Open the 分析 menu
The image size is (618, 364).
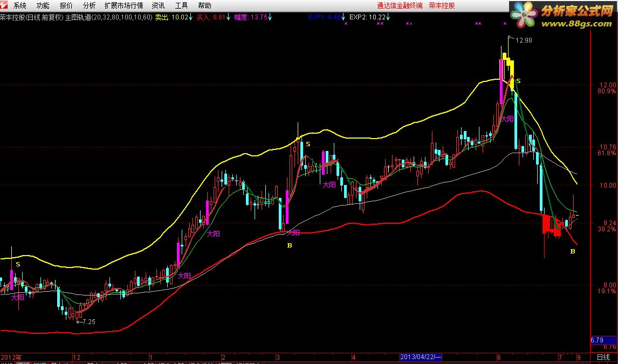[90, 5]
